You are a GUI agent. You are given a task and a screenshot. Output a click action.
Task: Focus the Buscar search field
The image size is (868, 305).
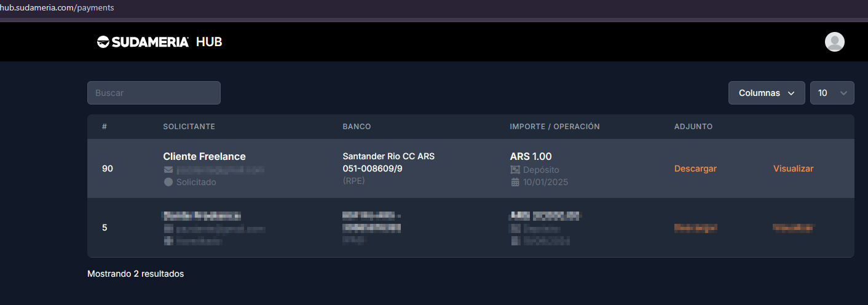154,93
